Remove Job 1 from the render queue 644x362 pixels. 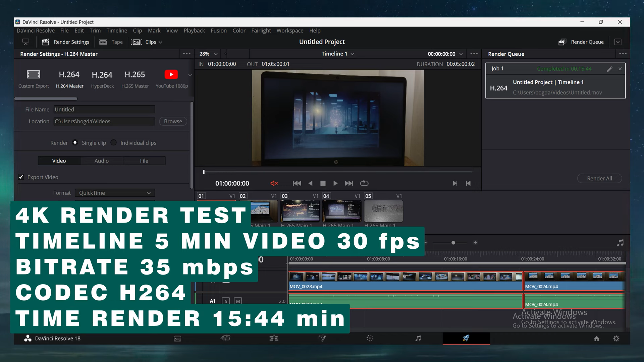pos(620,69)
